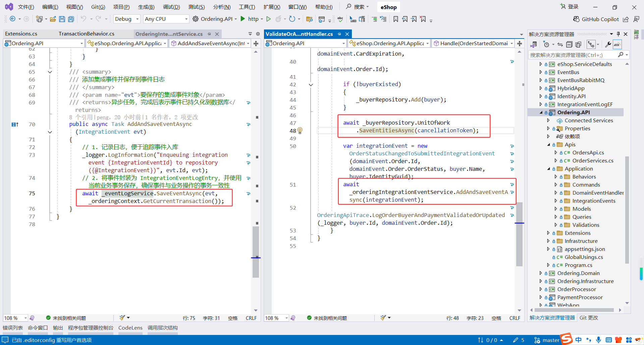Click the master branch button in status bar
Image resolution: width=644 pixels, height=345 pixels.
(547, 340)
